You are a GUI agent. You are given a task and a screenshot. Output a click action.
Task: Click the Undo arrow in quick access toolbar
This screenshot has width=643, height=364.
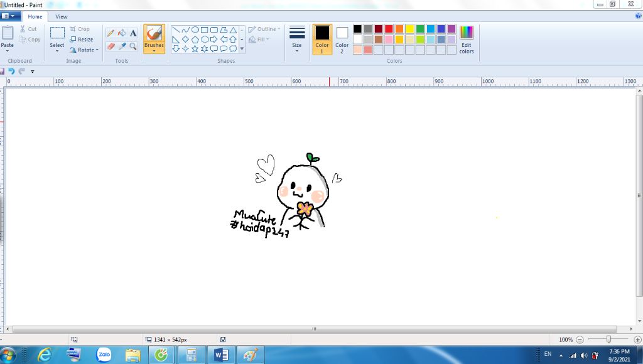click(11, 71)
